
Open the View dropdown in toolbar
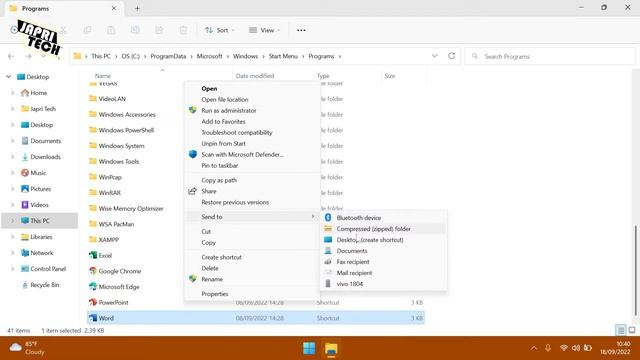tap(264, 30)
